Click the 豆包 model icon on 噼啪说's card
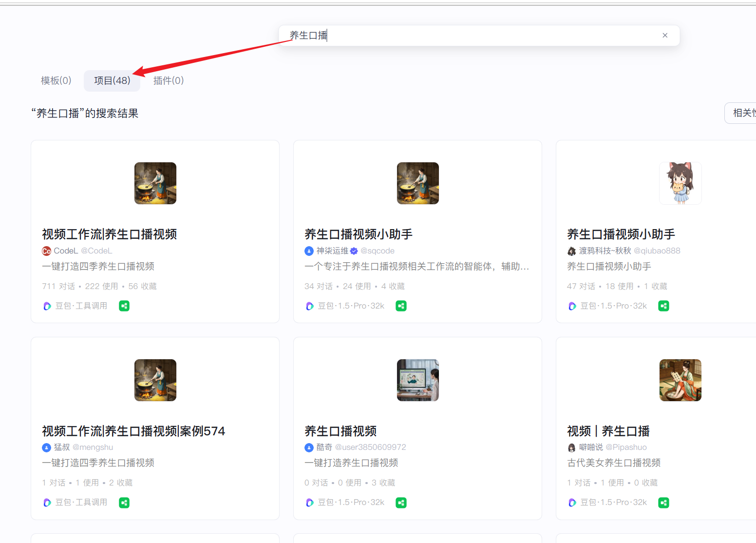This screenshot has width=756, height=543. point(572,503)
